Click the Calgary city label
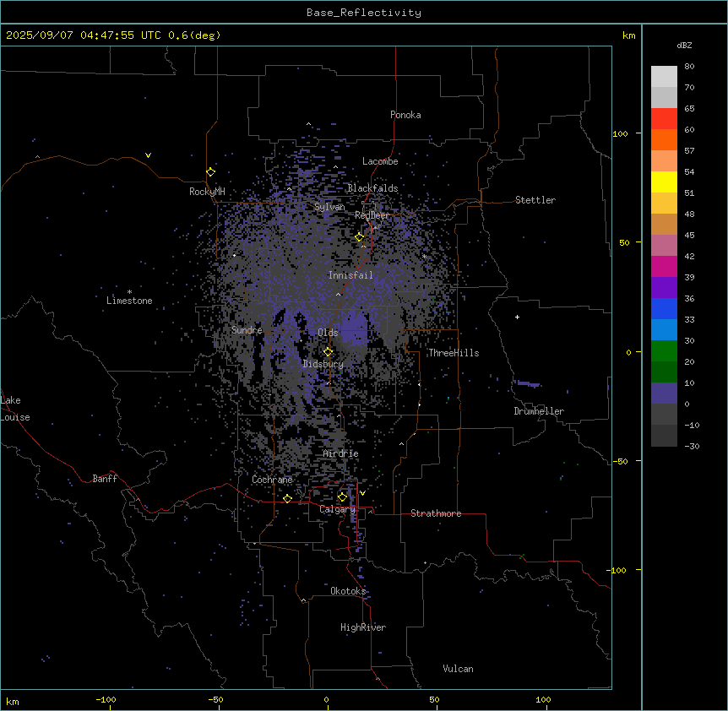This screenshot has height=711, width=728. point(337,509)
